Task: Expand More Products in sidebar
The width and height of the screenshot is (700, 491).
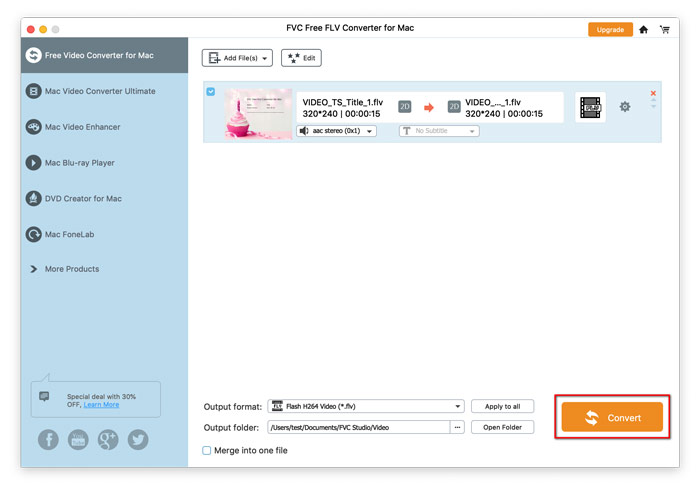Action: point(72,269)
